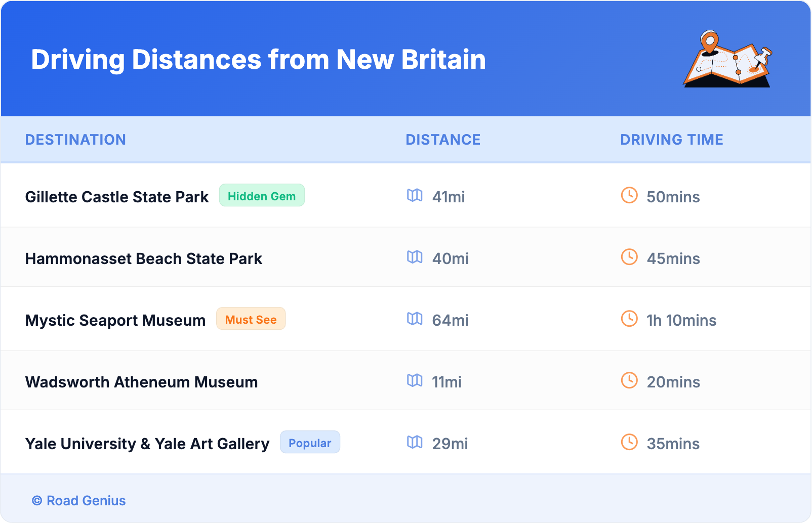Click the Popular badge
Viewport: 812px width, 523px height.
point(310,443)
